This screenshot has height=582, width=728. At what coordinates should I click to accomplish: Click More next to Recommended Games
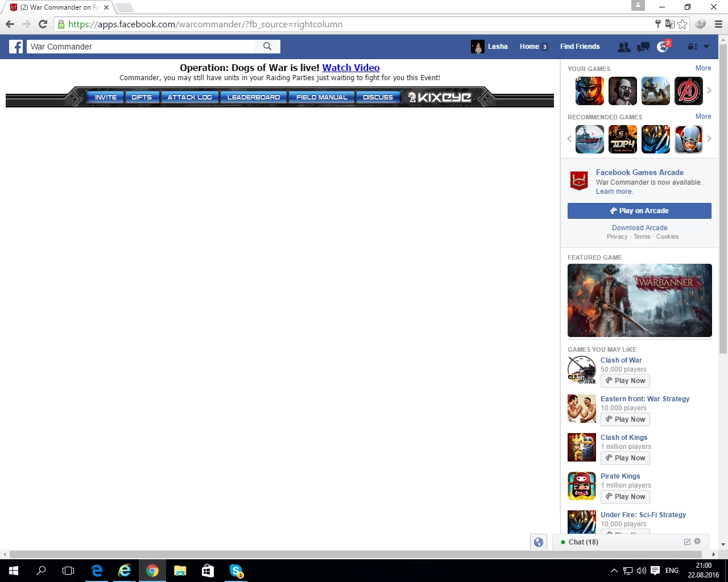tap(703, 117)
